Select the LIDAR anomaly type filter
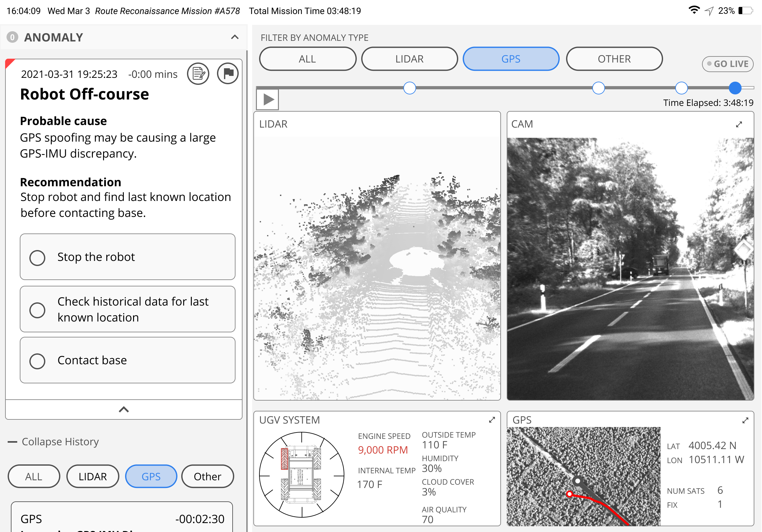Image resolution: width=762 pixels, height=532 pixels. point(409,59)
